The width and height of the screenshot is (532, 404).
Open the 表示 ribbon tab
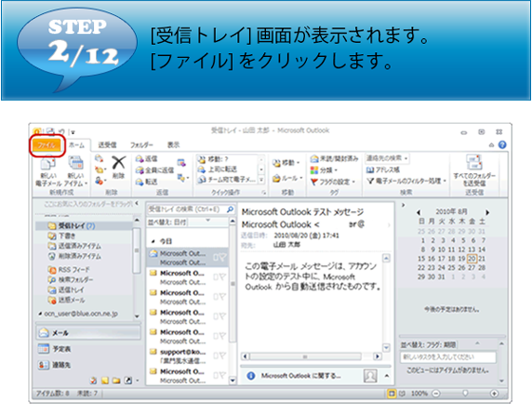click(173, 145)
